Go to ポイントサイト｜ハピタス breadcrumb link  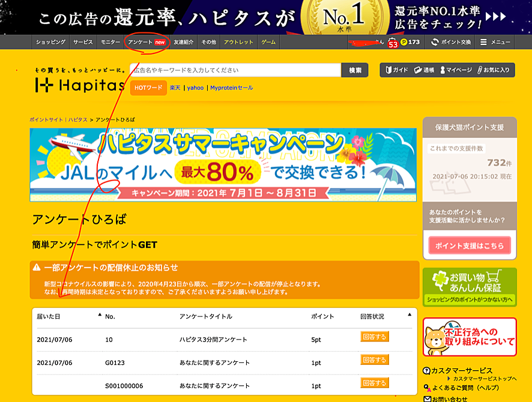click(x=58, y=119)
